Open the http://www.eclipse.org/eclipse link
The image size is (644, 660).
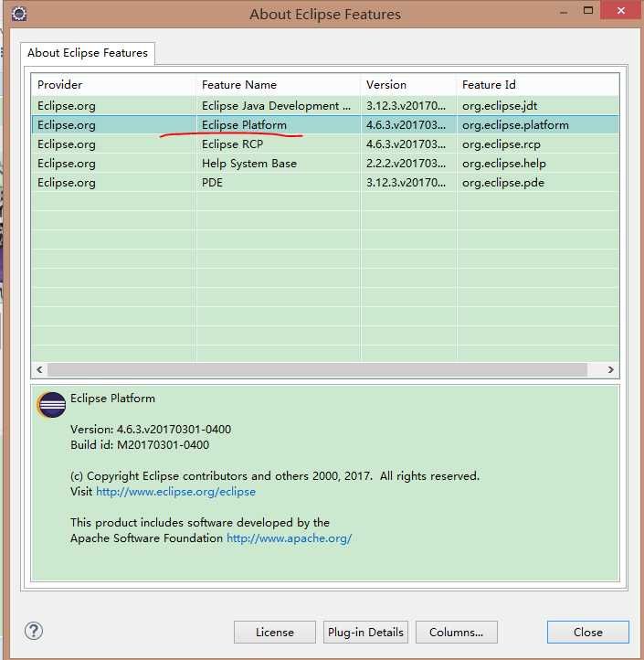click(175, 492)
